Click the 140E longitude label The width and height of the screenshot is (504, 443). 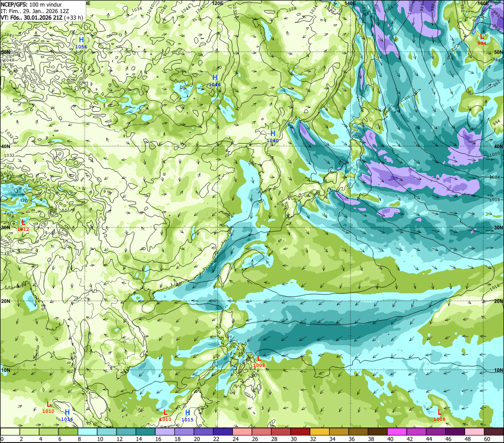350,3
